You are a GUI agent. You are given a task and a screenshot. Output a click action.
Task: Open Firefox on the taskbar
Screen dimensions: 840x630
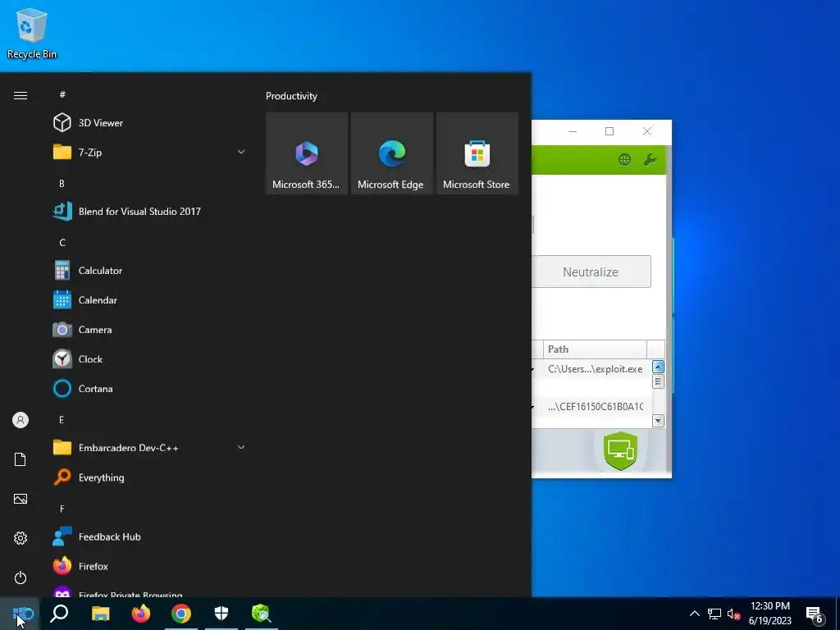coord(141,614)
